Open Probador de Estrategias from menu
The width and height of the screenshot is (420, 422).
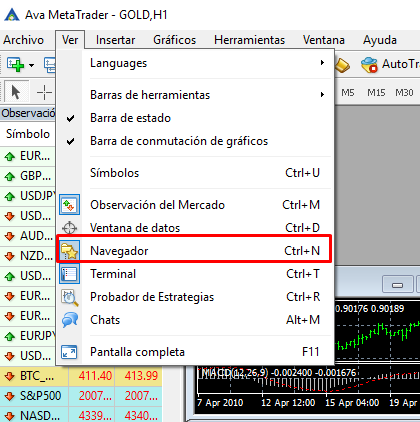point(194,297)
